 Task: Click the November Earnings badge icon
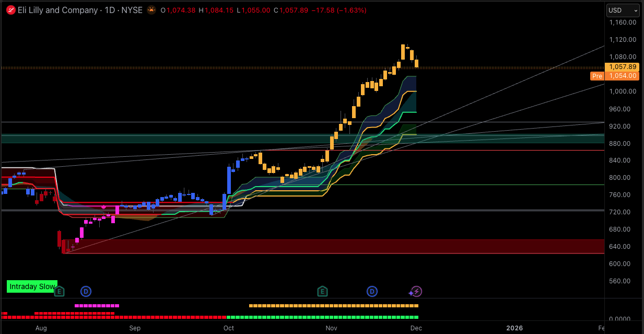pyautogui.click(x=322, y=291)
